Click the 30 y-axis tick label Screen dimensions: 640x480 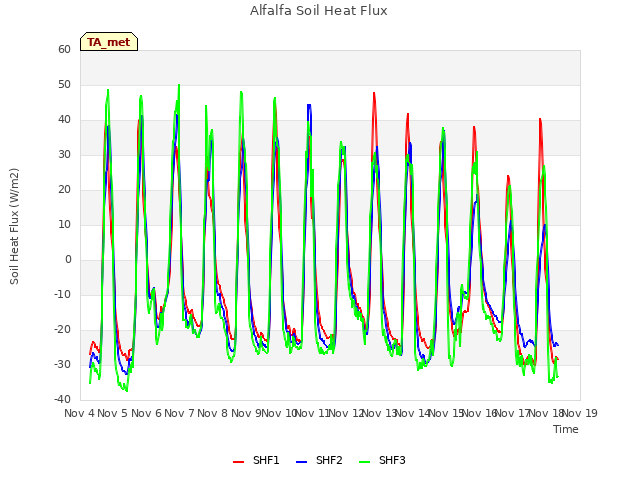pos(64,154)
